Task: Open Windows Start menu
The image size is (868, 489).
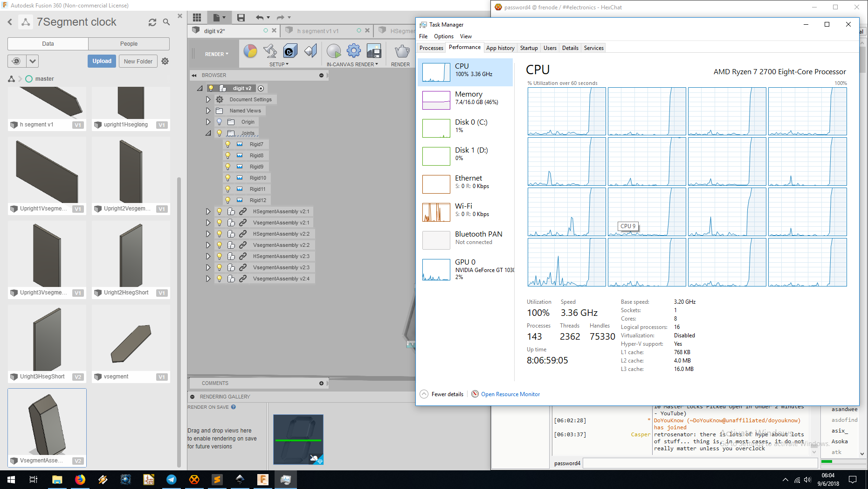Action: tap(11, 479)
